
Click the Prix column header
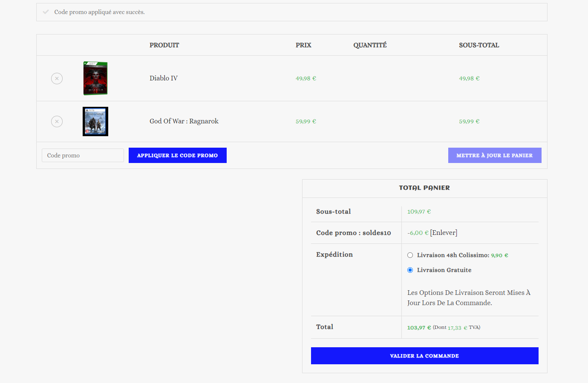coord(303,45)
